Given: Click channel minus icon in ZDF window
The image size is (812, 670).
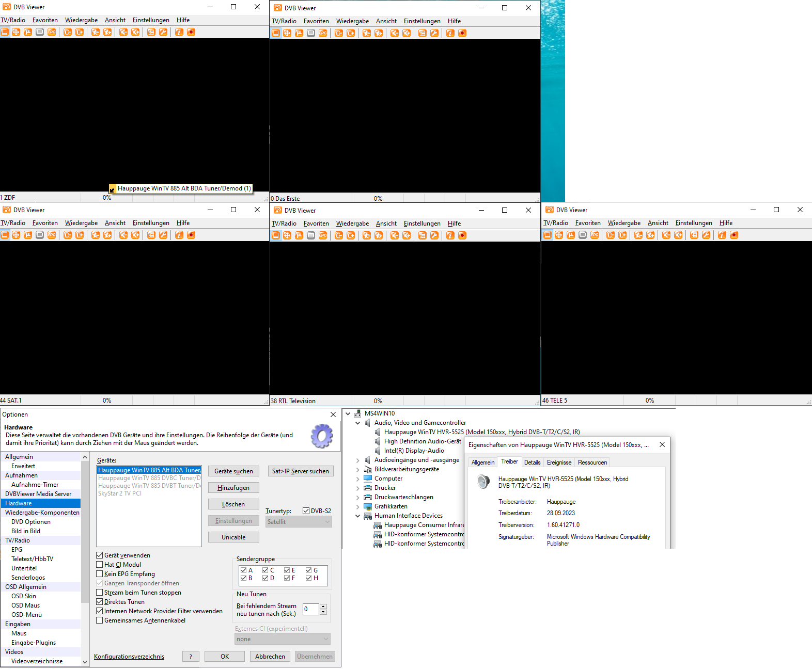Looking at the screenshot, I should coord(68,32).
